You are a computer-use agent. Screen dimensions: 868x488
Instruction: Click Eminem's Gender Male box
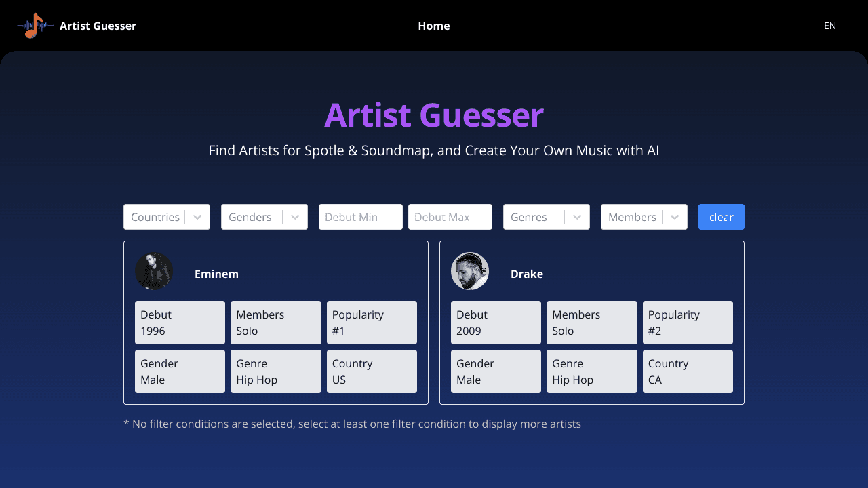180,371
